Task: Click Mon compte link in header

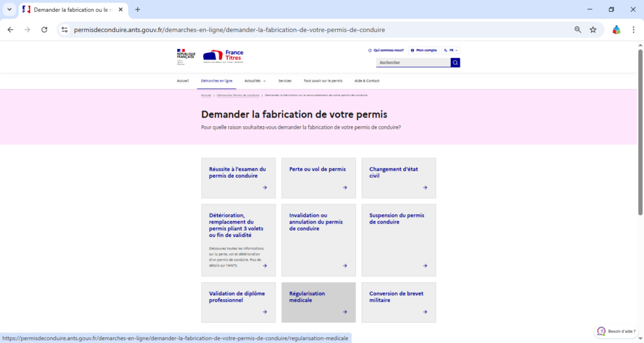Action: pyautogui.click(x=423, y=50)
